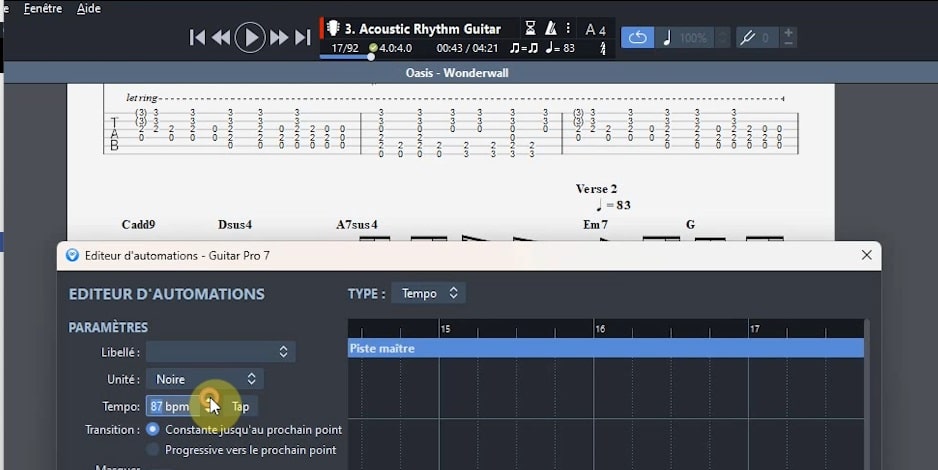This screenshot has width=938, height=470.
Task: Click the 00:43 / 04:21 time display
Action: (467, 48)
